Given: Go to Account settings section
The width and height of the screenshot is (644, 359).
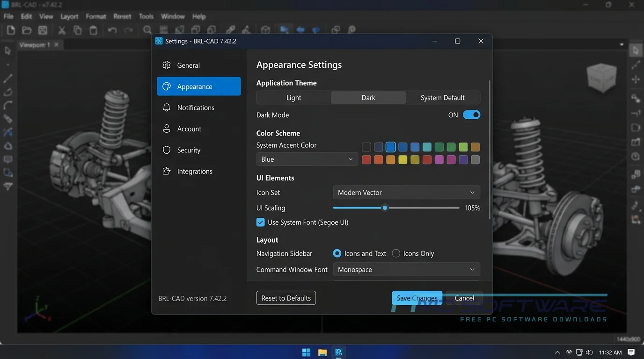Looking at the screenshot, I should [199, 129].
